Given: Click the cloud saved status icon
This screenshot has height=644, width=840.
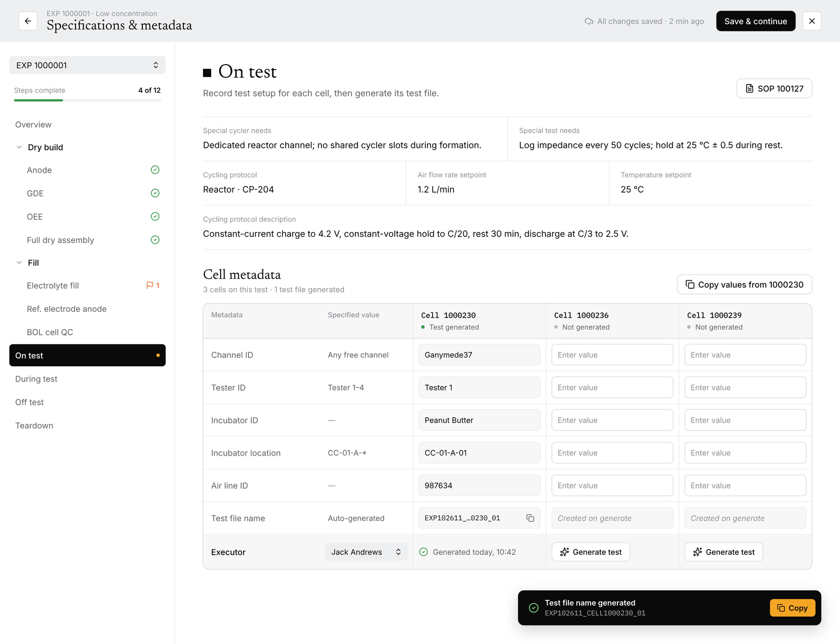Looking at the screenshot, I should click(x=589, y=22).
